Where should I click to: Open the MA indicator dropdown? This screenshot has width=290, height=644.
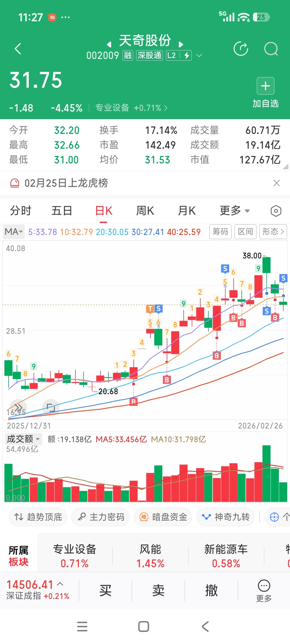[x=14, y=232]
